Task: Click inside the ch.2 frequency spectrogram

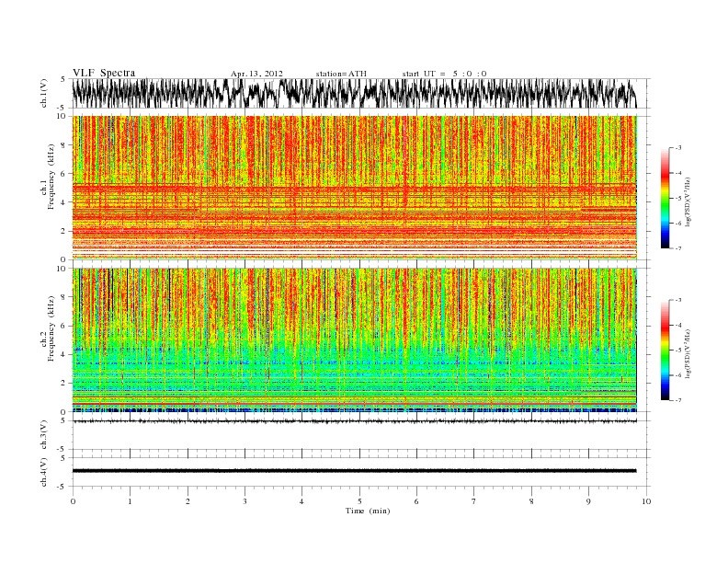Action: [x=355, y=340]
